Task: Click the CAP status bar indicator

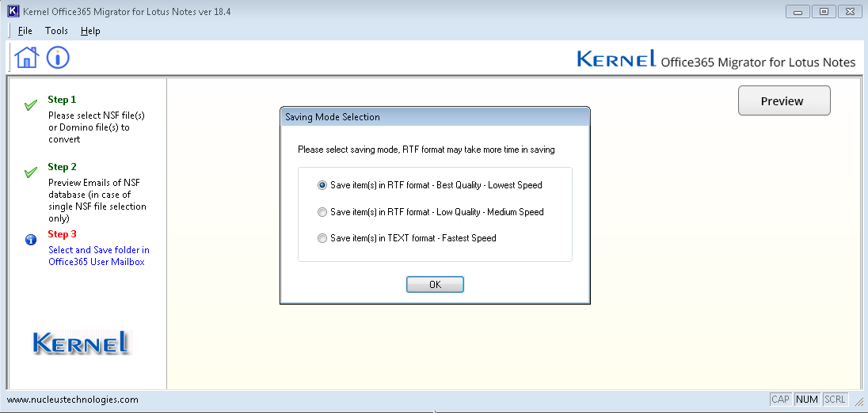Action: click(781, 400)
